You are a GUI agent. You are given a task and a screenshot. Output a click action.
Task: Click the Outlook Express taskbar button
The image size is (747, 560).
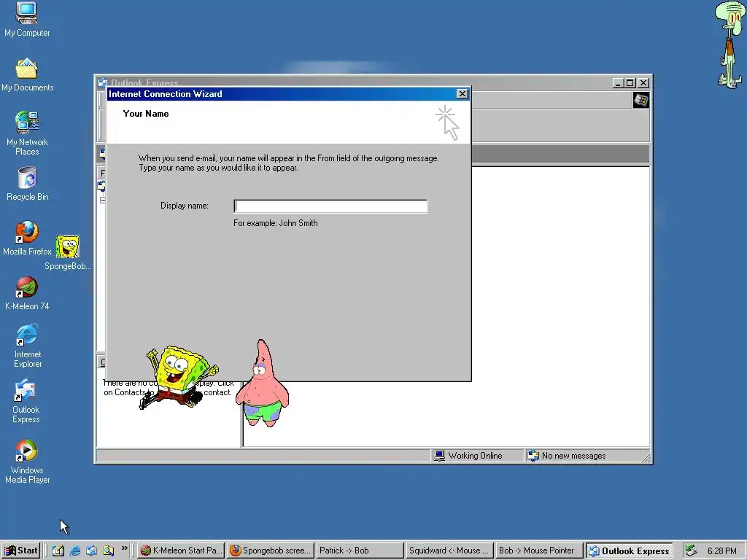click(x=629, y=551)
